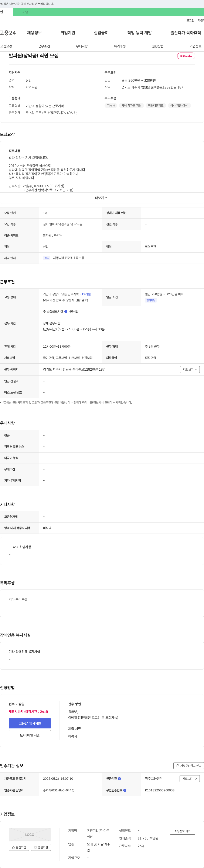
Task: Click the 12시00분~13시00분 break time
Action: click(x=57, y=346)
